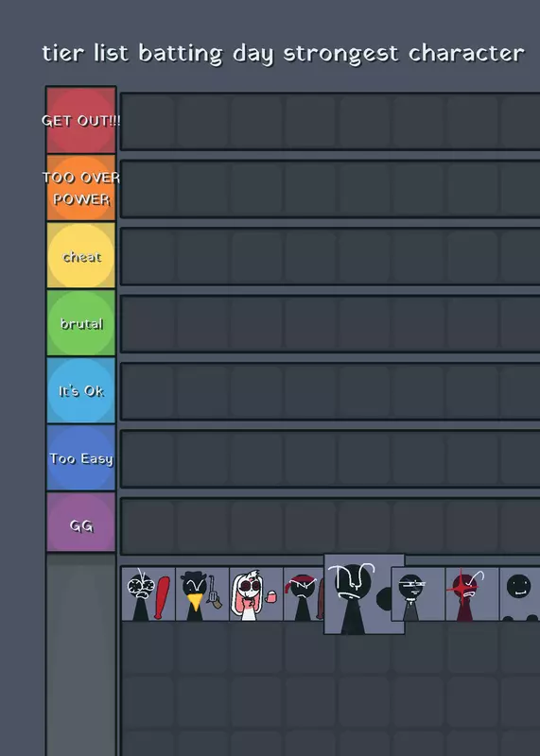
Task: Select the GET OUT!!! red tier label
Action: (x=81, y=121)
